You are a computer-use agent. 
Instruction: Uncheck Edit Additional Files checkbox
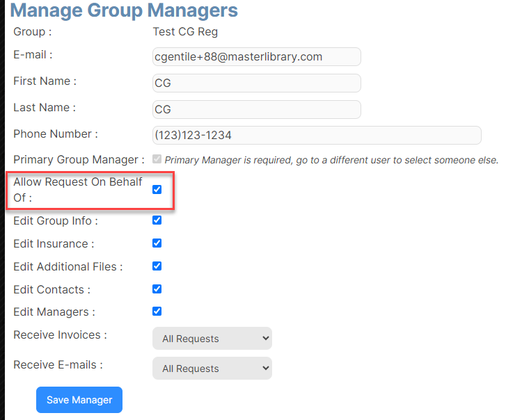coord(157,266)
